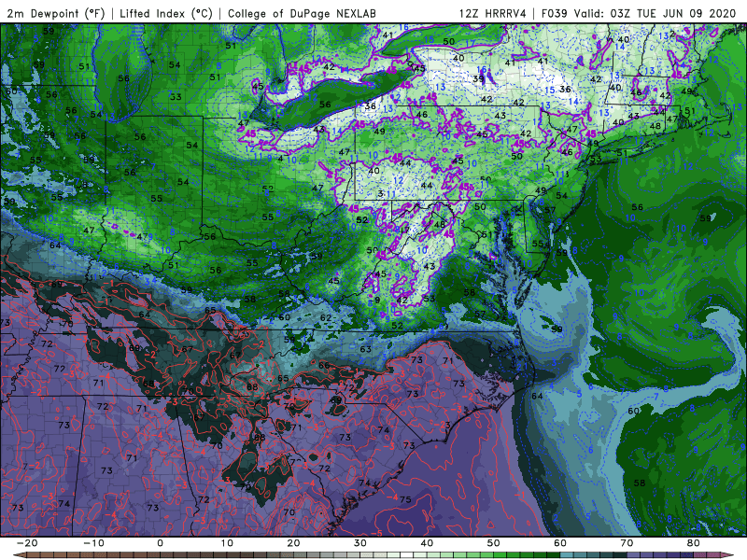Click the "F039" forecast hour text

click(554, 14)
